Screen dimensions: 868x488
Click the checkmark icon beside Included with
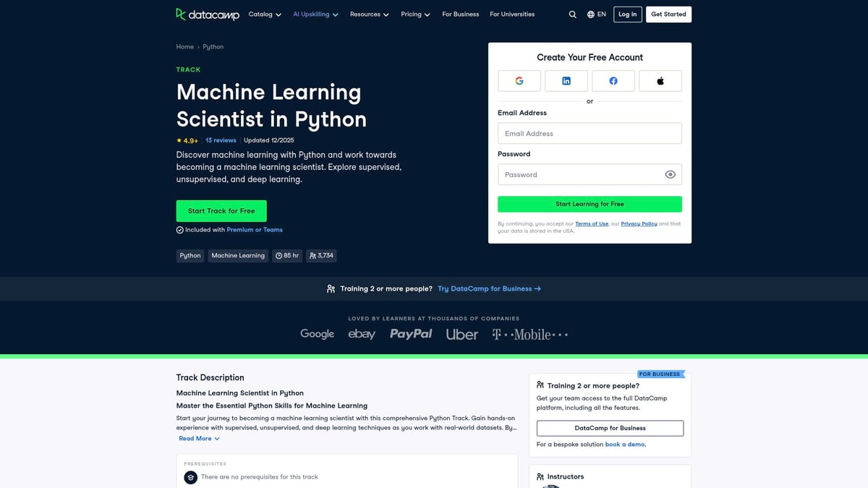[x=180, y=230]
